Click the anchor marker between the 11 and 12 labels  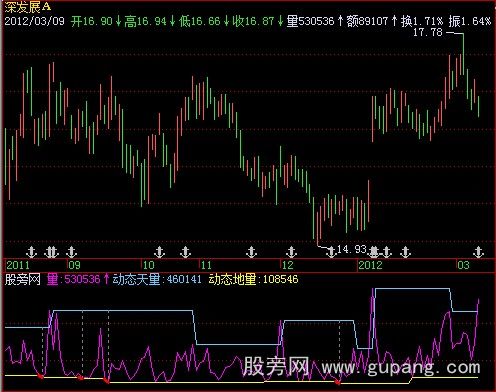251,252
